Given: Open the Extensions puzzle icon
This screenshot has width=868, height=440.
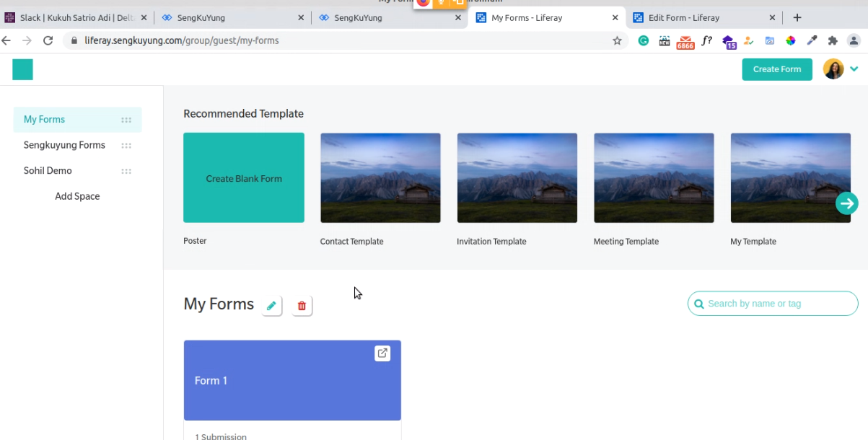Looking at the screenshot, I should tap(833, 40).
